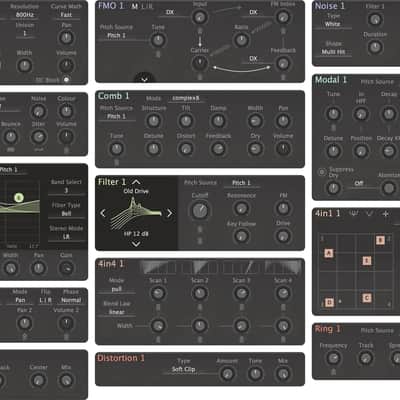This screenshot has width=400, height=400.
Task: Open the DX dropdown beside Input knob
Action: tap(170, 12)
